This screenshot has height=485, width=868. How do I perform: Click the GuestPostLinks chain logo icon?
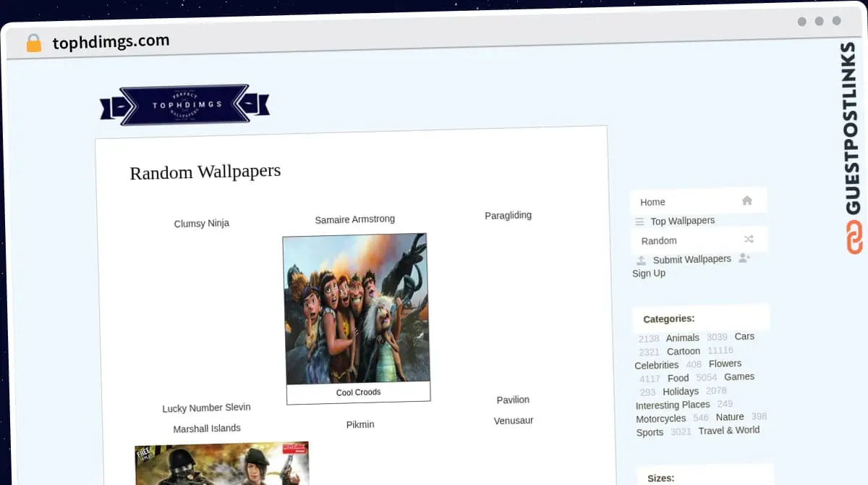pos(854,237)
